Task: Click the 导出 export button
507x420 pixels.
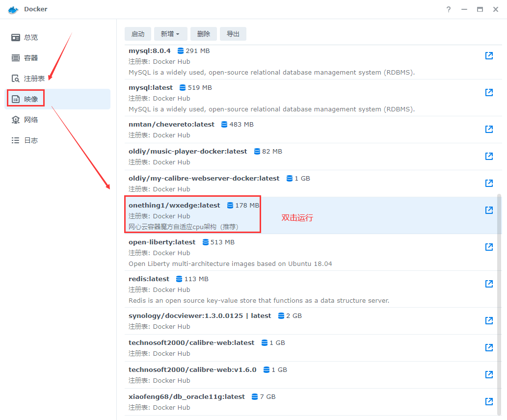Action: coord(233,34)
